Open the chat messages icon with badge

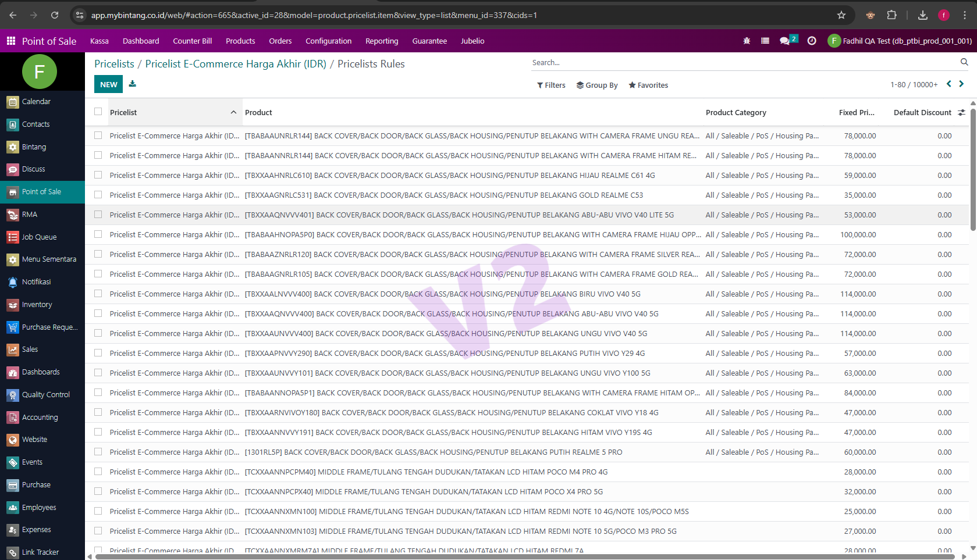[x=785, y=41]
